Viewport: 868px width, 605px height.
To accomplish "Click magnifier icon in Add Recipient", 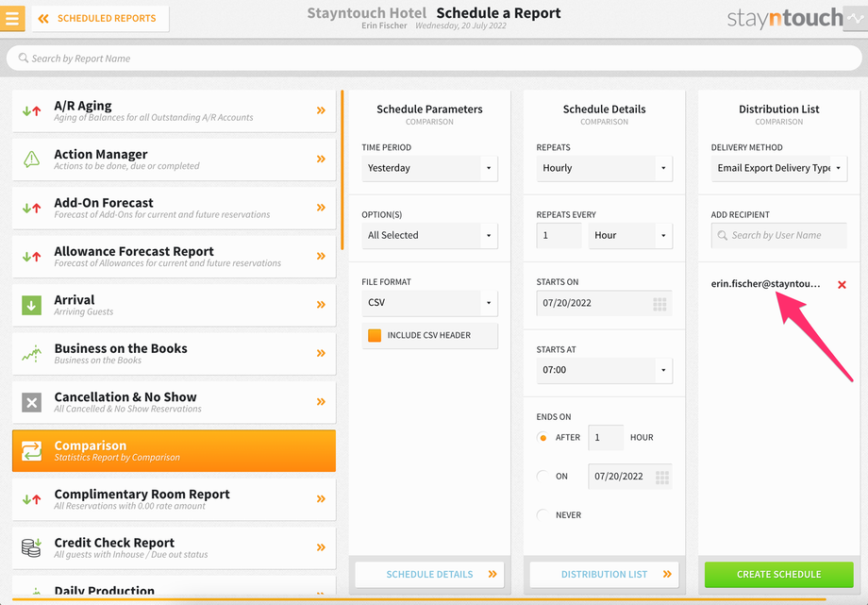I will (723, 235).
